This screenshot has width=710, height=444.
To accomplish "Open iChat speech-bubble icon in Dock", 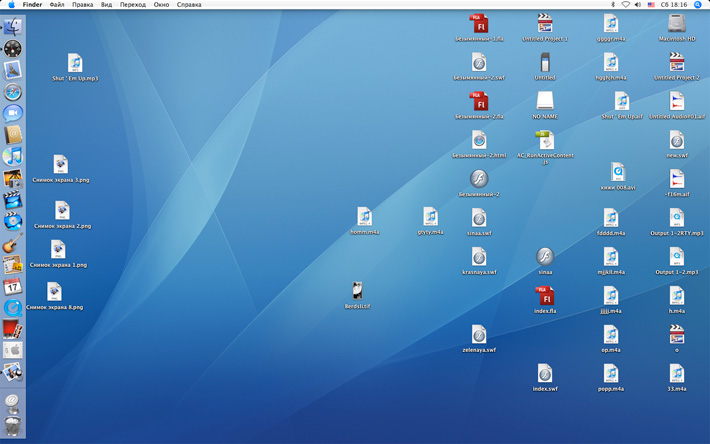I will coord(13,113).
